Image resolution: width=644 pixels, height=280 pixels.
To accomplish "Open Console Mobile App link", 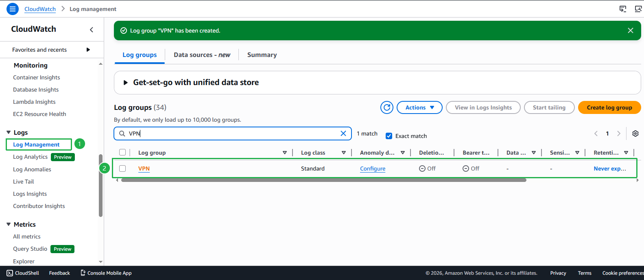I will pyautogui.click(x=106, y=273).
